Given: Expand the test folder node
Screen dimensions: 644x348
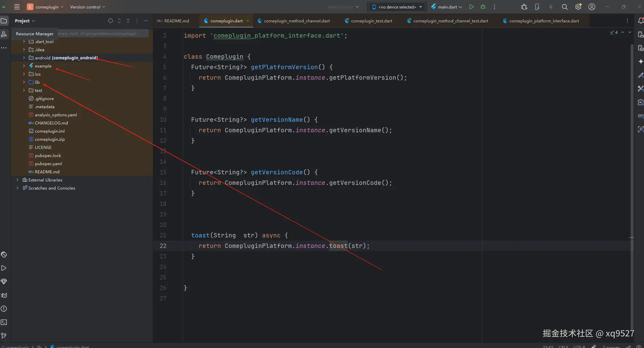Looking at the screenshot, I should pos(24,91).
